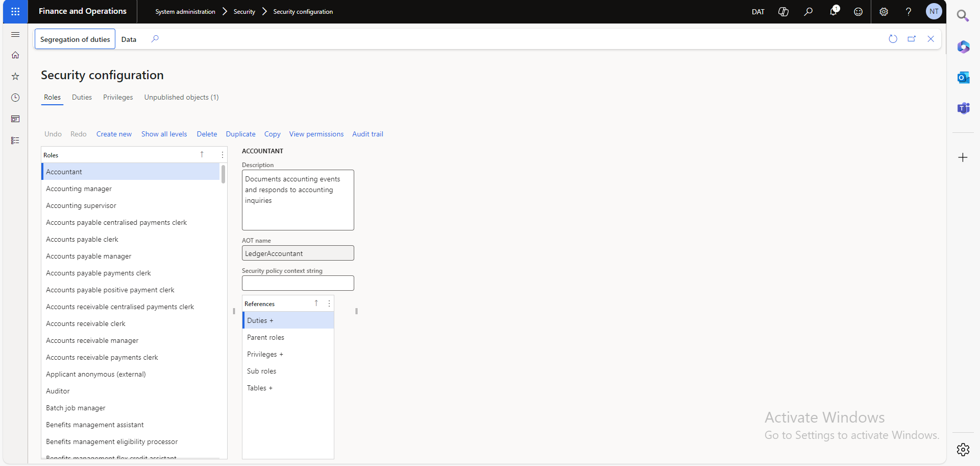Switch to the Duties tab
This screenshot has height=466, width=980.
pyautogui.click(x=82, y=97)
